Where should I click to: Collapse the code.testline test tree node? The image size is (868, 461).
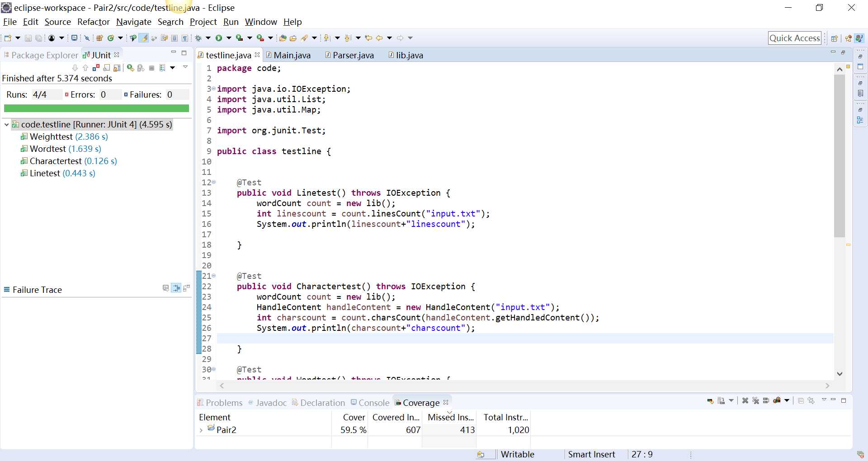[6, 124]
